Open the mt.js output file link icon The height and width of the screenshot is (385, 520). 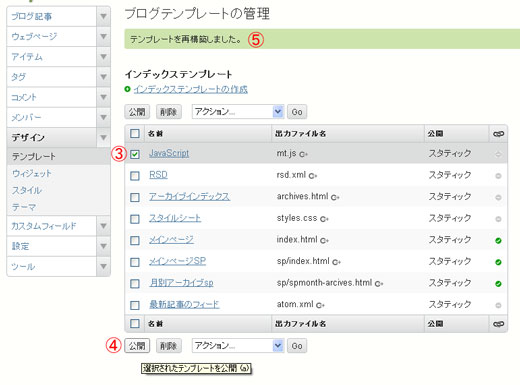[303, 154]
